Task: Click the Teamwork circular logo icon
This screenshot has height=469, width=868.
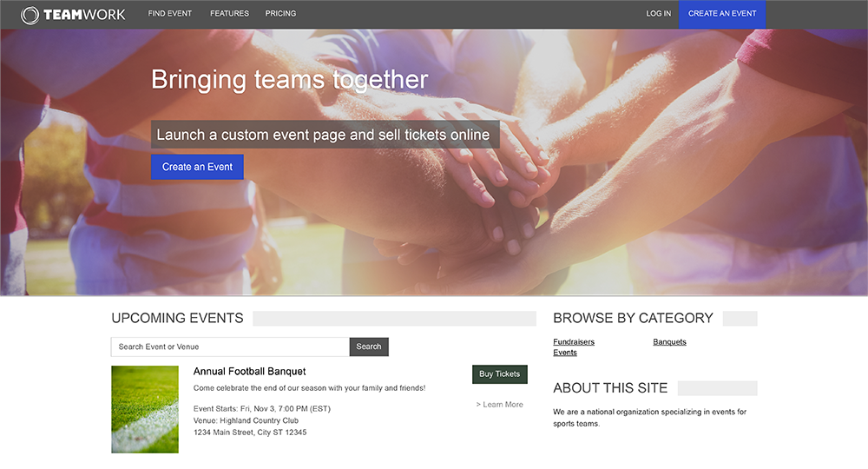Action: 30,15
